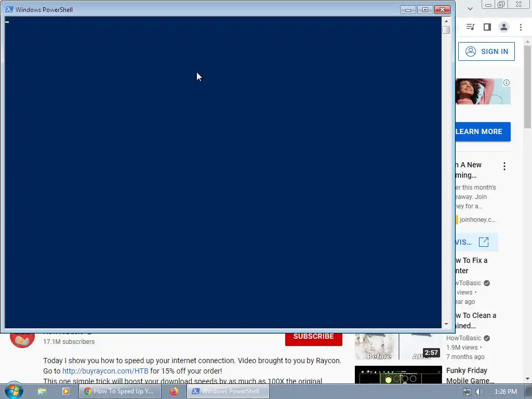Click SIGN IN button on YouTube
Screen dimensions: 532x399
point(486,51)
